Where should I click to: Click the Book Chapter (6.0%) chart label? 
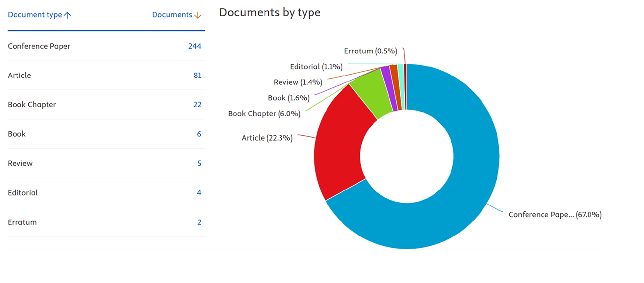click(x=264, y=114)
